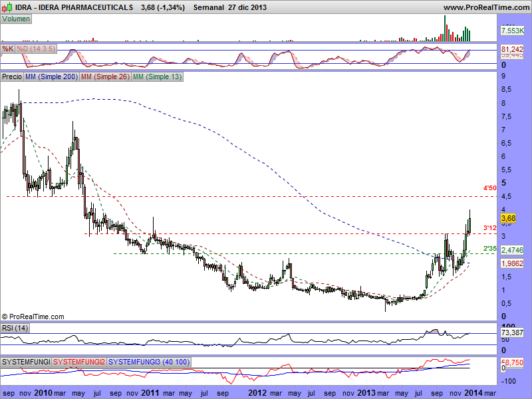Viewport: 532px width, 399px height.
Task: Click the © ProRealTime.com copyright text
Action: 33,317
